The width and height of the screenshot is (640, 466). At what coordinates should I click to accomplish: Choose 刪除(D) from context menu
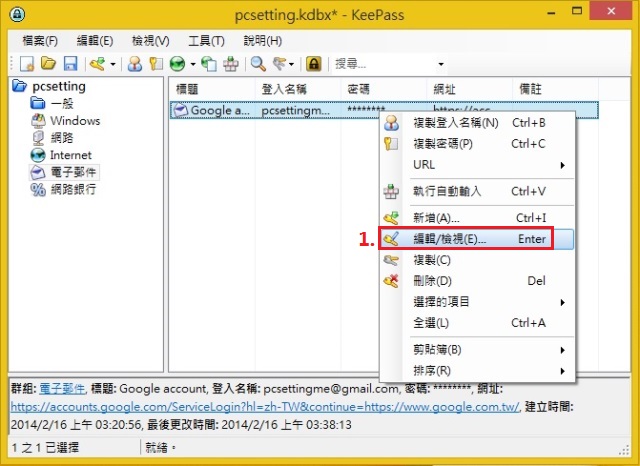pos(477,281)
